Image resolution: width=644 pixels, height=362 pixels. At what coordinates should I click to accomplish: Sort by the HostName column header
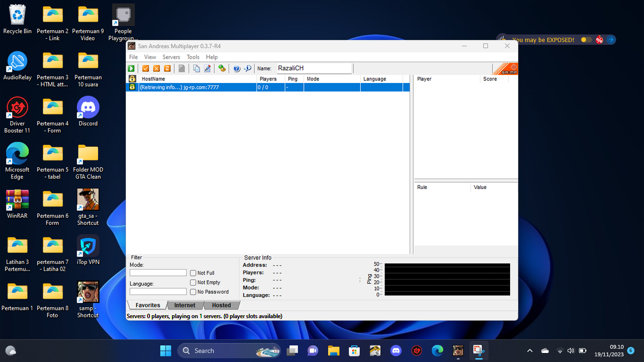click(x=198, y=79)
